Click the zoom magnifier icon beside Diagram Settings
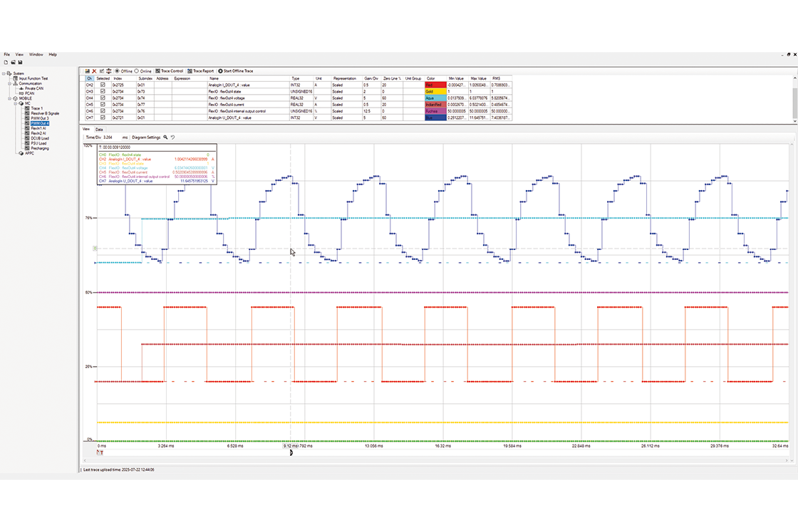This screenshot has width=798, height=532. [x=165, y=137]
